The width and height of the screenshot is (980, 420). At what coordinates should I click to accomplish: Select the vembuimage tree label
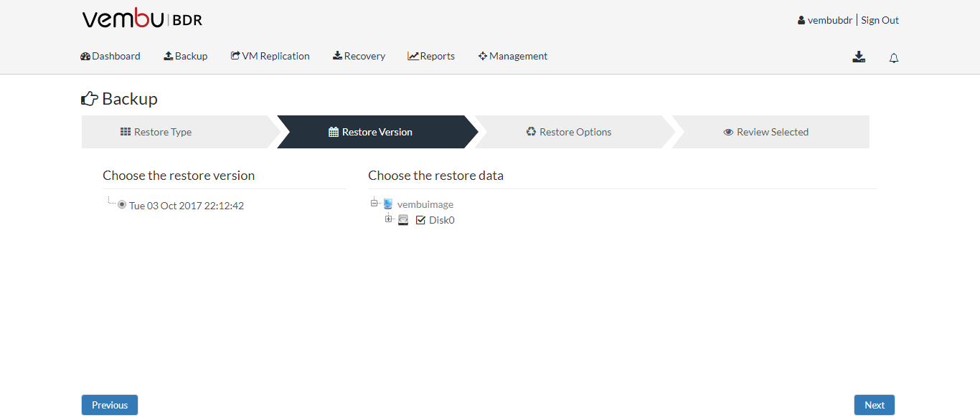point(425,205)
